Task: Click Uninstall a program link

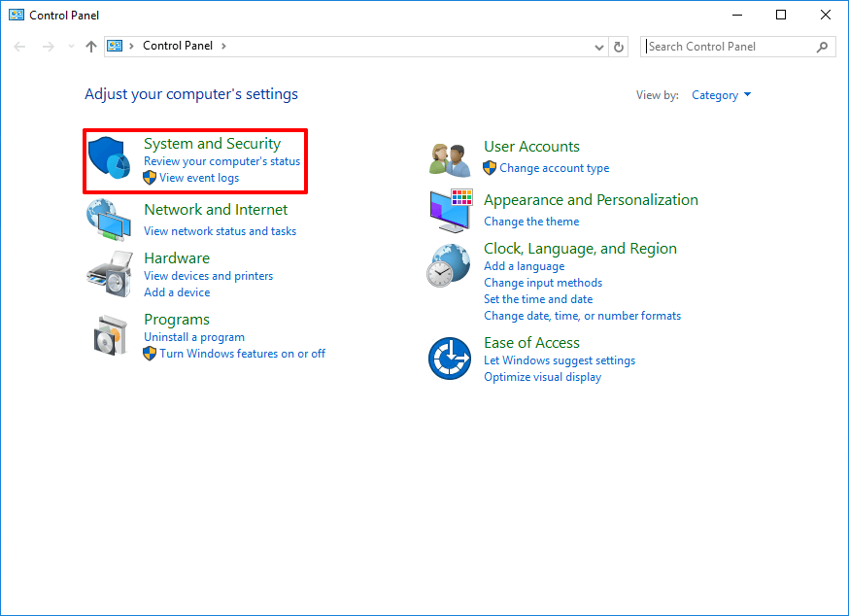Action: (x=194, y=337)
